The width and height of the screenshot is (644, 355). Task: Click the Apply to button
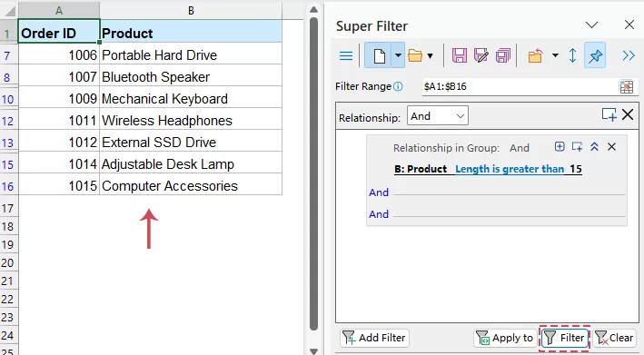click(x=505, y=338)
